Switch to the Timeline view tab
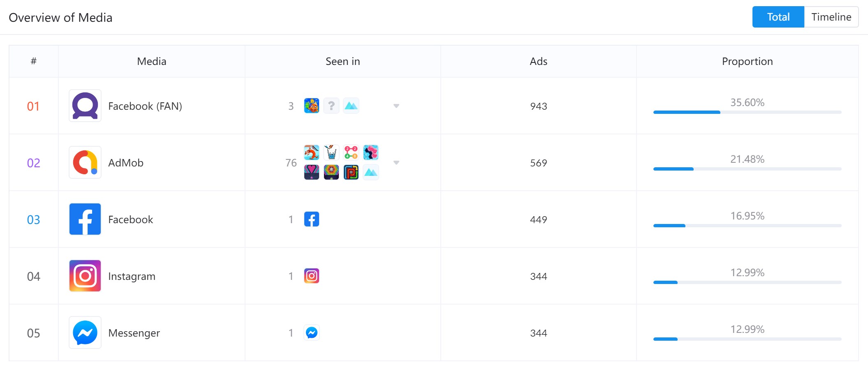Viewport: 868px width, 367px height. point(831,17)
